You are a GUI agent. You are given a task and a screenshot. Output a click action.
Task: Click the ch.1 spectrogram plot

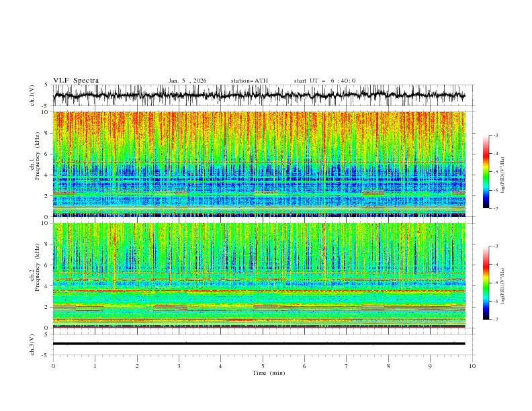259,164
